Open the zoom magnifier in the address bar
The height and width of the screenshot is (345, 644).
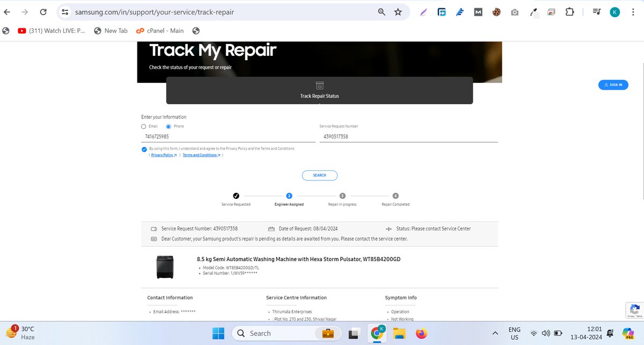click(x=382, y=12)
